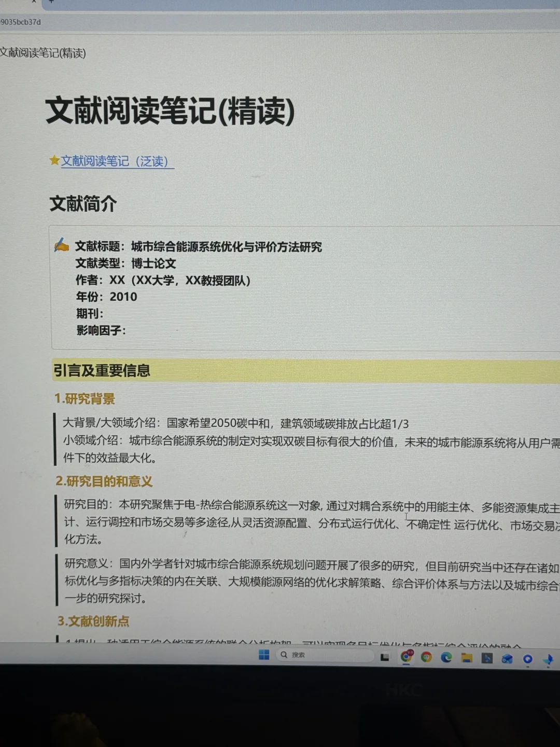Open File Explorer from the taskbar
The height and width of the screenshot is (747, 560).
[467, 657]
